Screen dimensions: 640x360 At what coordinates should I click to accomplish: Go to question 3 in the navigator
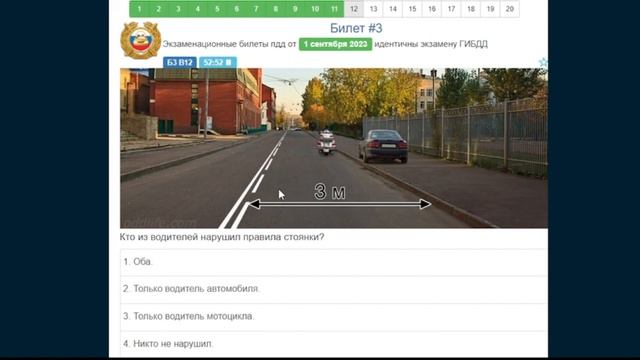point(178,9)
